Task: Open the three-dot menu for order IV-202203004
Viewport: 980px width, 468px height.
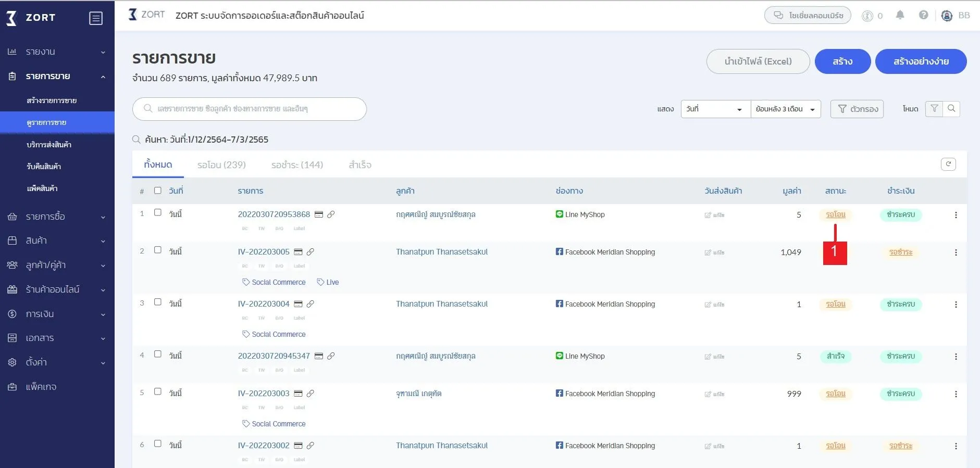Action: pos(956,305)
